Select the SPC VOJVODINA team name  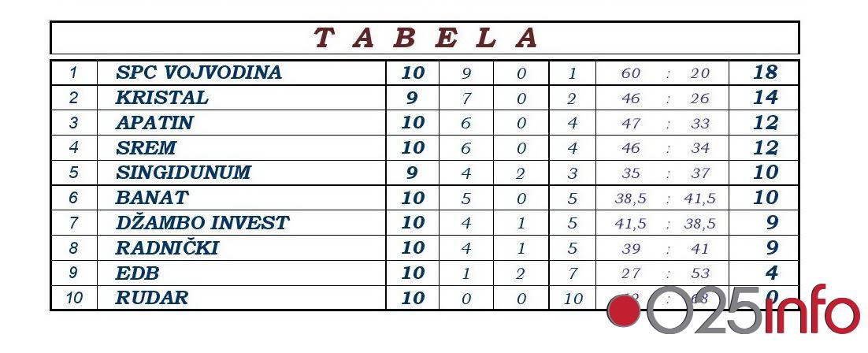coord(198,73)
